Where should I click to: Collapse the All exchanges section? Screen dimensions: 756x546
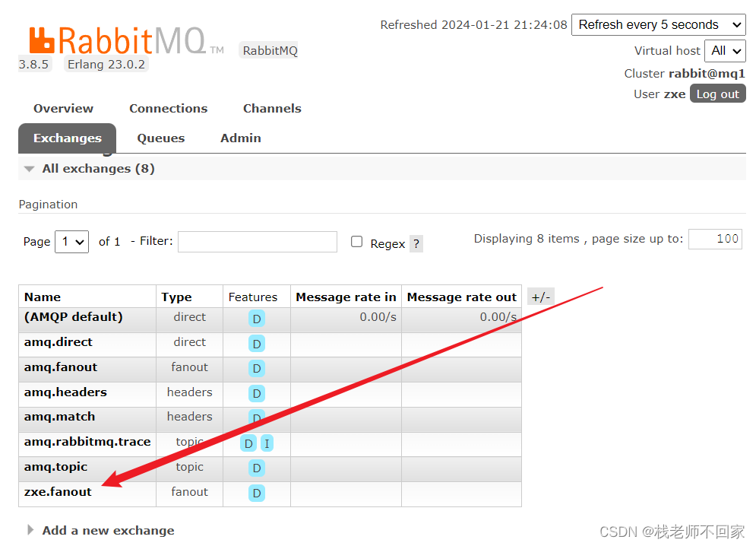click(x=98, y=169)
